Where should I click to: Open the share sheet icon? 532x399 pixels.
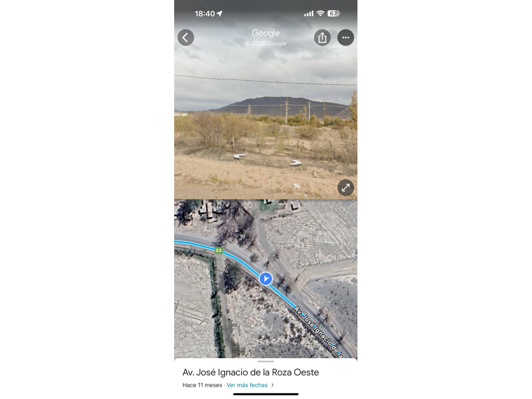(323, 37)
